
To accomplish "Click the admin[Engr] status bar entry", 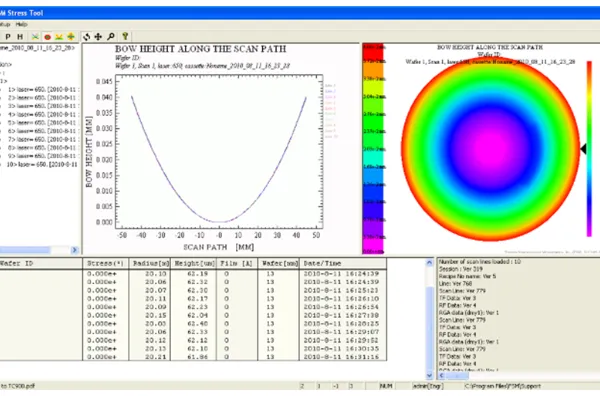I will pyautogui.click(x=428, y=386).
